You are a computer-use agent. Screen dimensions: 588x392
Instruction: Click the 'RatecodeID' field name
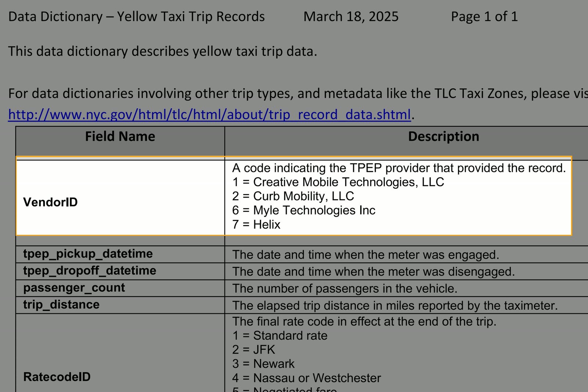click(57, 377)
